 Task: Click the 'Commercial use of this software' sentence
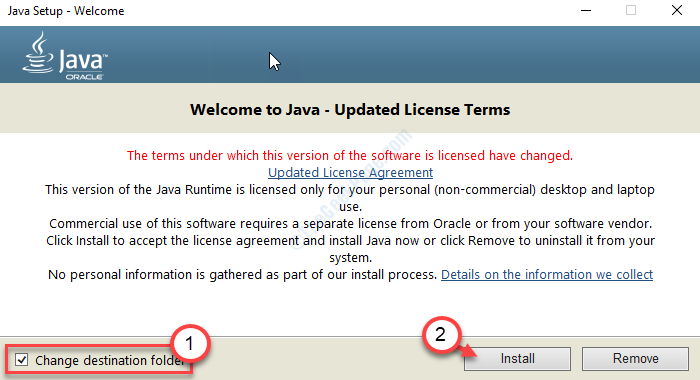[x=350, y=223]
